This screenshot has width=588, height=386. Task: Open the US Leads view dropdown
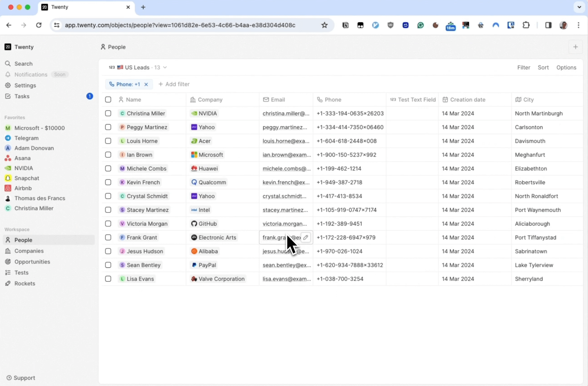pyautogui.click(x=138, y=67)
